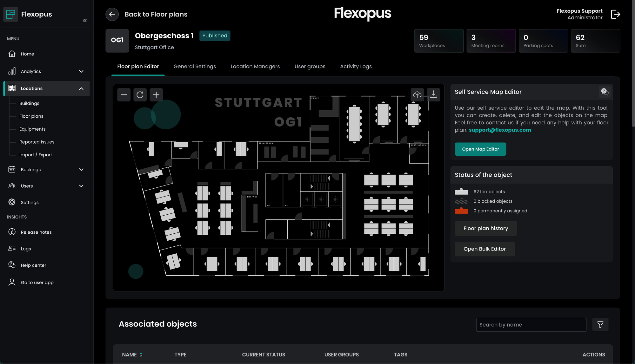The width and height of the screenshot is (635, 364).
Task: Go back to Floor plans
Action: coord(112,14)
